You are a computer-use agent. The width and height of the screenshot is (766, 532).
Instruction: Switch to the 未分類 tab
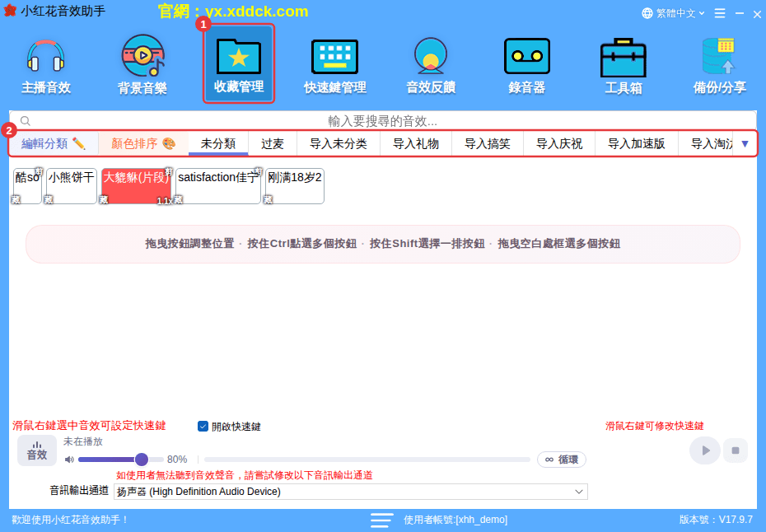point(218,143)
